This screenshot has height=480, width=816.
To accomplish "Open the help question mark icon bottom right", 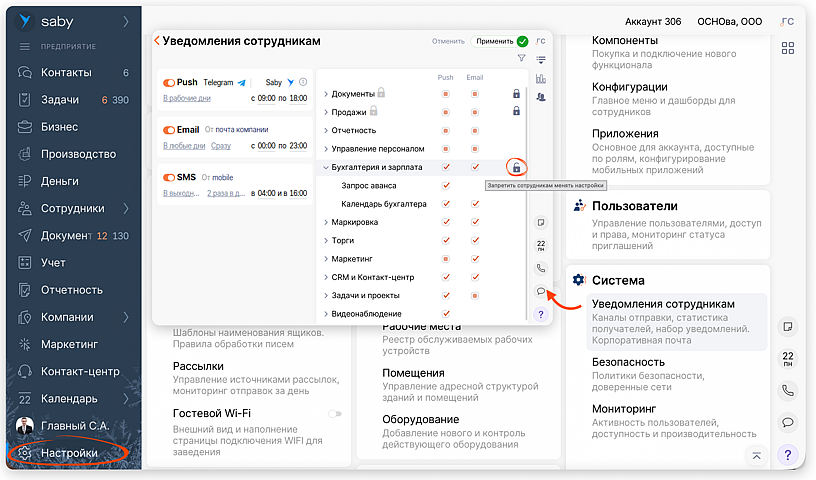I will click(x=788, y=454).
